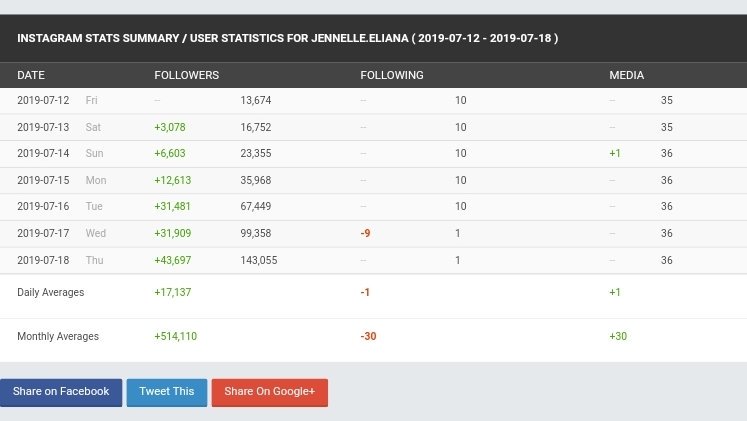
Task: Click the Instagram Stats Summary title
Action: tap(288, 38)
